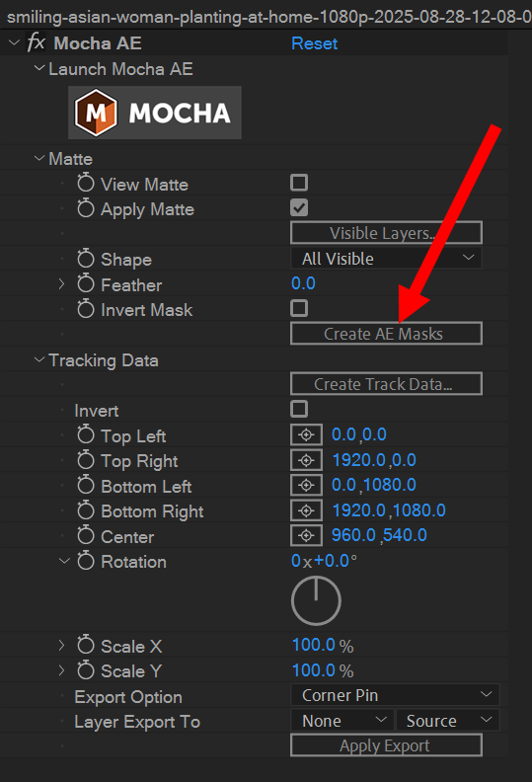Pick Center point with crosshair button
The height and width of the screenshot is (782, 532).
(306, 535)
